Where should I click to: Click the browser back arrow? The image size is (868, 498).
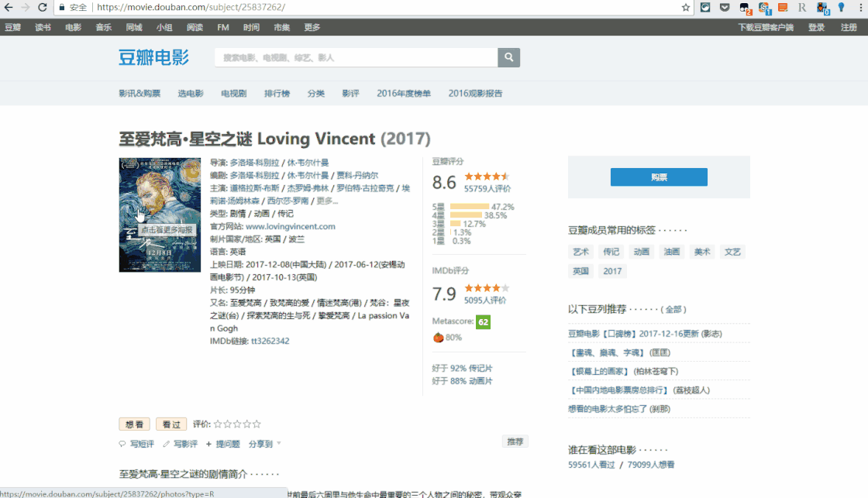9,7
